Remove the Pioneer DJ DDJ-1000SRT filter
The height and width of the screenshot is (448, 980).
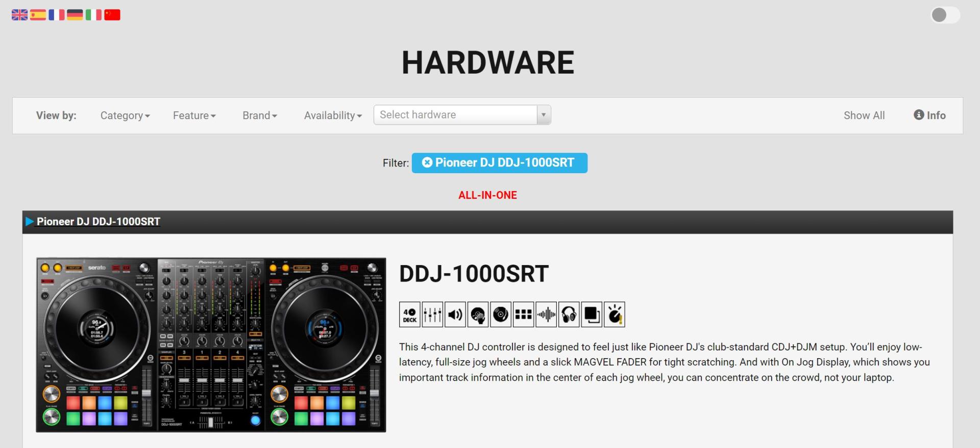click(x=427, y=162)
